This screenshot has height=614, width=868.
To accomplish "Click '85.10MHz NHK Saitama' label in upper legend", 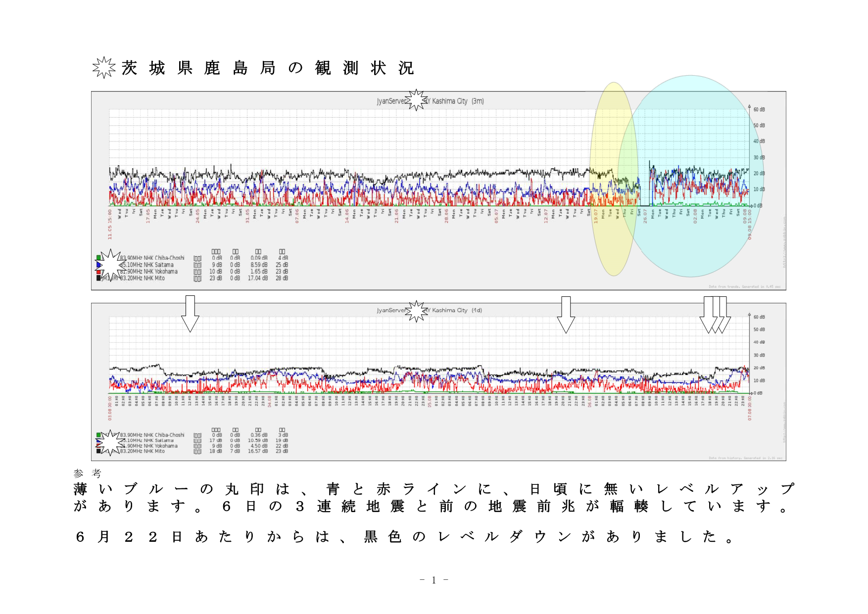I will 147,265.
